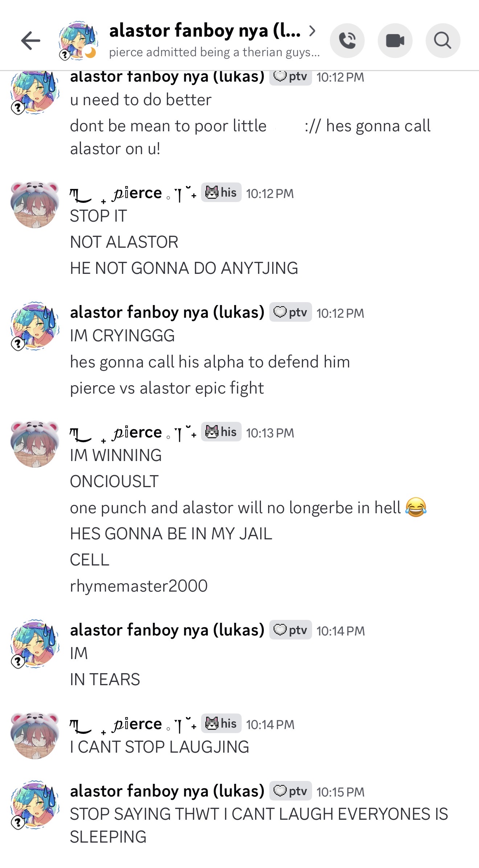Expand chat details via header chevron
The image size is (479, 868).
coord(312,31)
